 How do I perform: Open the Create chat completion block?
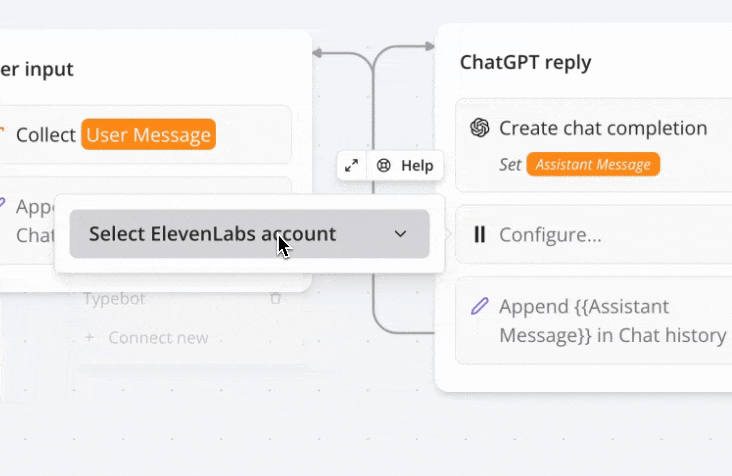tap(594, 145)
